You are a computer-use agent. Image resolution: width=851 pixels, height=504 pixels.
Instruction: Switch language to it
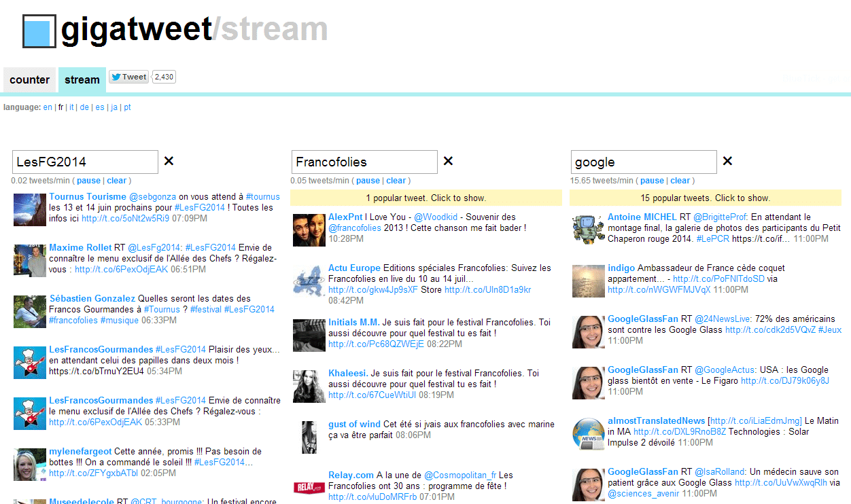(x=71, y=107)
